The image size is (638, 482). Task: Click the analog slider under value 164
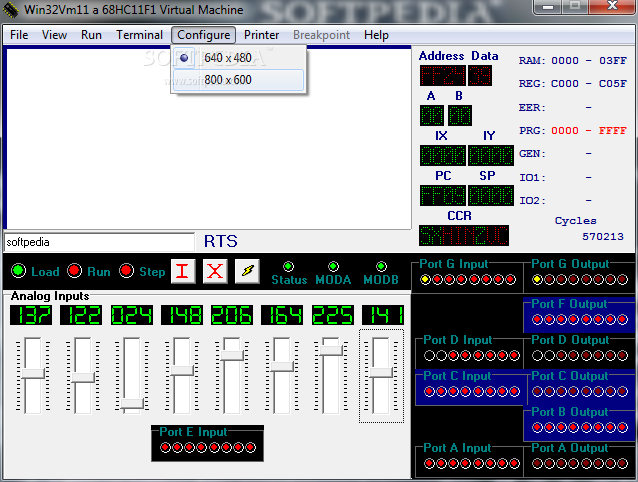click(x=282, y=366)
